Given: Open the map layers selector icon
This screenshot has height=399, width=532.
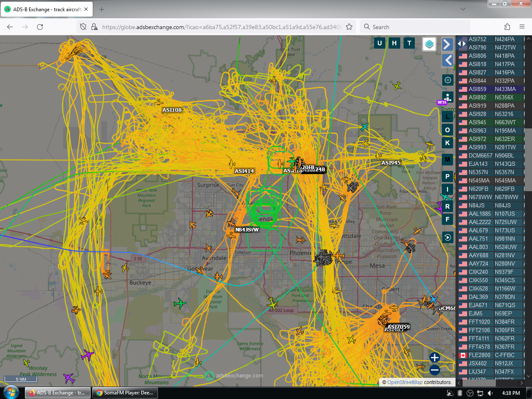Looking at the screenshot, I should tap(429, 44).
